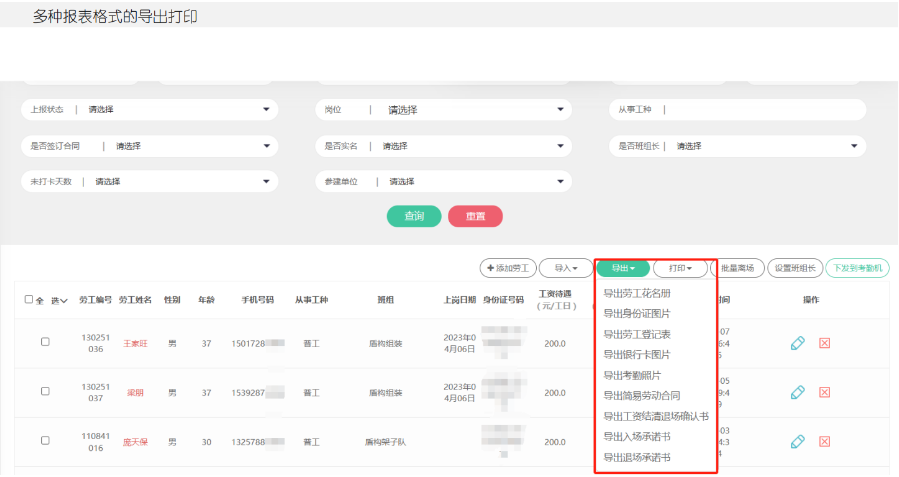The image size is (899, 477).
Task: Select 导出劳工花名册 from export menu
Action: coord(637,293)
